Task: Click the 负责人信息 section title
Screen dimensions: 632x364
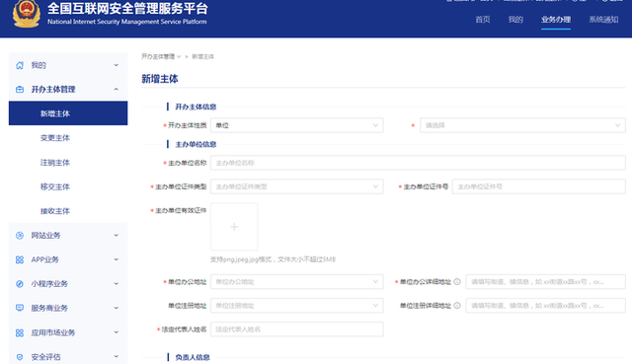Action: click(x=193, y=357)
